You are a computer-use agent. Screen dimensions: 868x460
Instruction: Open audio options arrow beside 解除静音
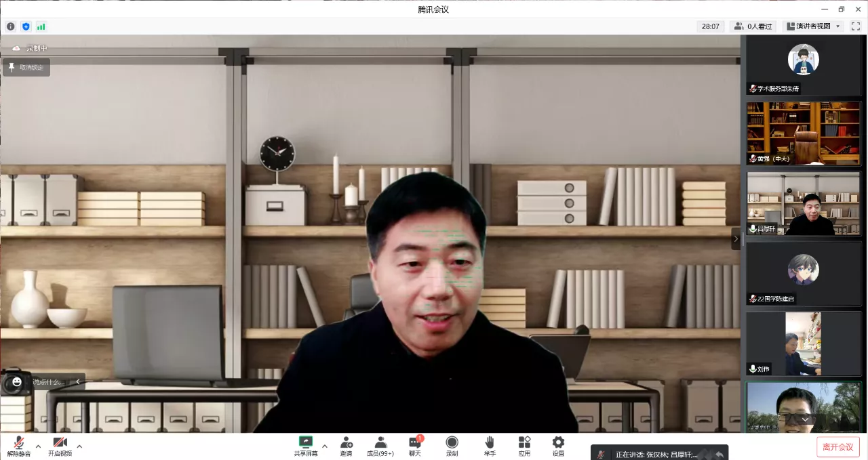click(x=38, y=446)
